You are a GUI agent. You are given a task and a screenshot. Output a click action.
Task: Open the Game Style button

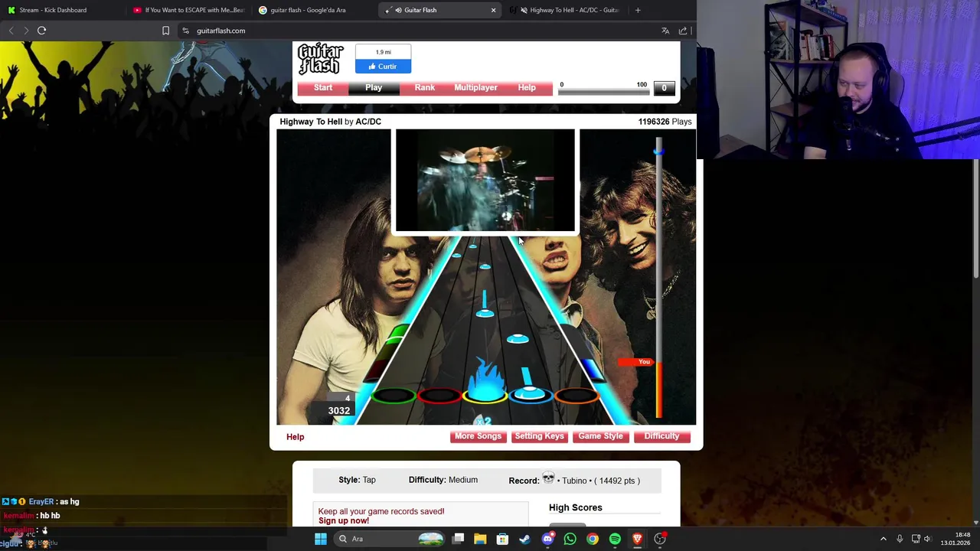600,436
